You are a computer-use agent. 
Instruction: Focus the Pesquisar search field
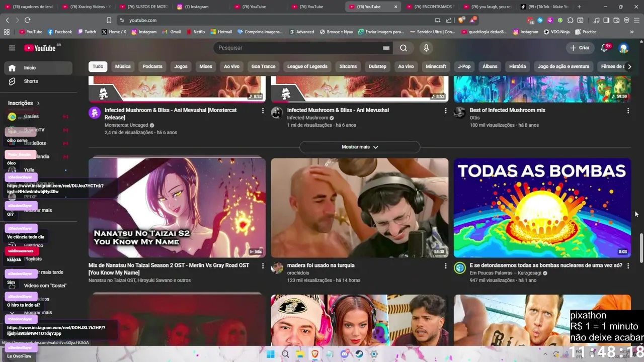coord(299,48)
